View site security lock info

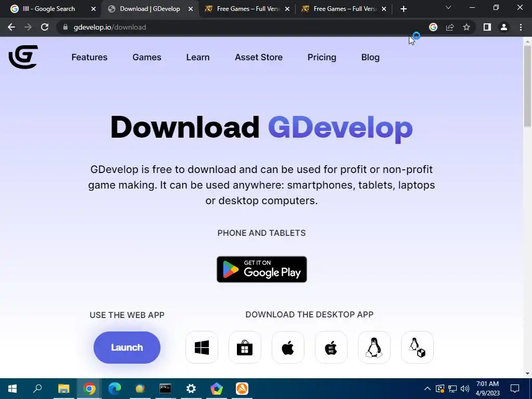(65, 27)
